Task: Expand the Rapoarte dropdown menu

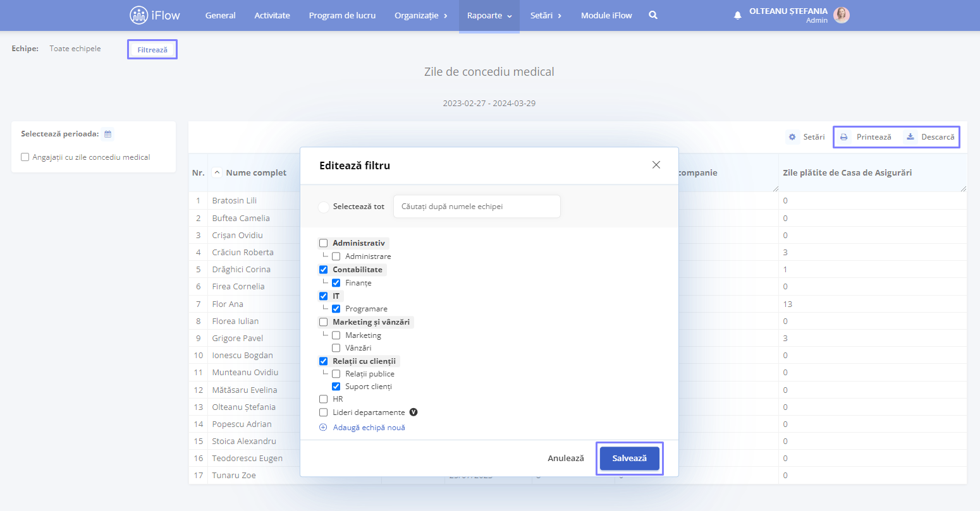Action: 489,15
